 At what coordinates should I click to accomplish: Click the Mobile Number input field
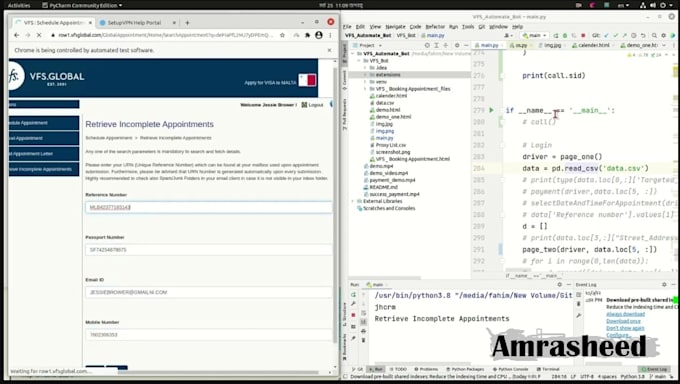pyautogui.click(x=209, y=335)
